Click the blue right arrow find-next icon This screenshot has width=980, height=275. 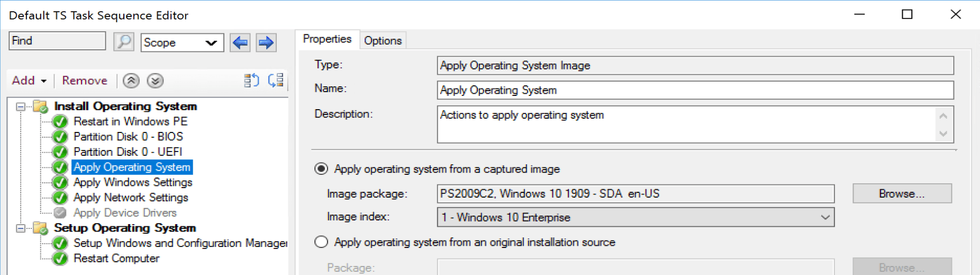tap(266, 42)
